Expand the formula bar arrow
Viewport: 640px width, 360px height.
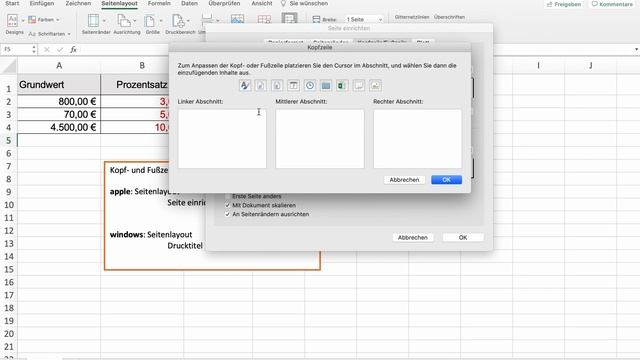click(x=636, y=49)
